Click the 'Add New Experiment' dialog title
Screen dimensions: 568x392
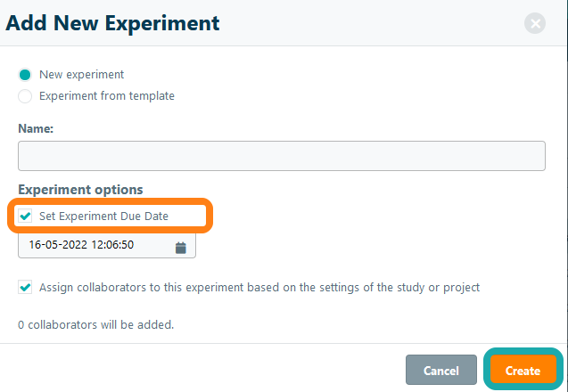[x=112, y=23]
